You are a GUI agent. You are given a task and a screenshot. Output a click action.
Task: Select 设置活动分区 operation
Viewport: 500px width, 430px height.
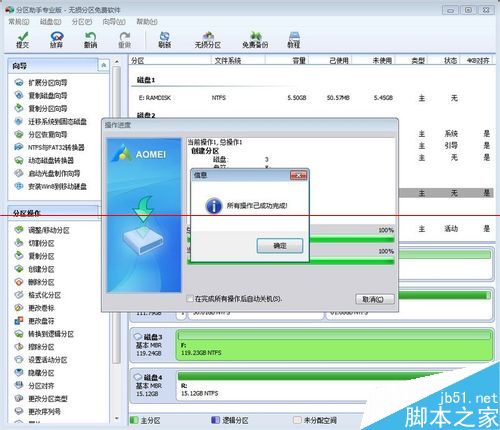click(41, 360)
